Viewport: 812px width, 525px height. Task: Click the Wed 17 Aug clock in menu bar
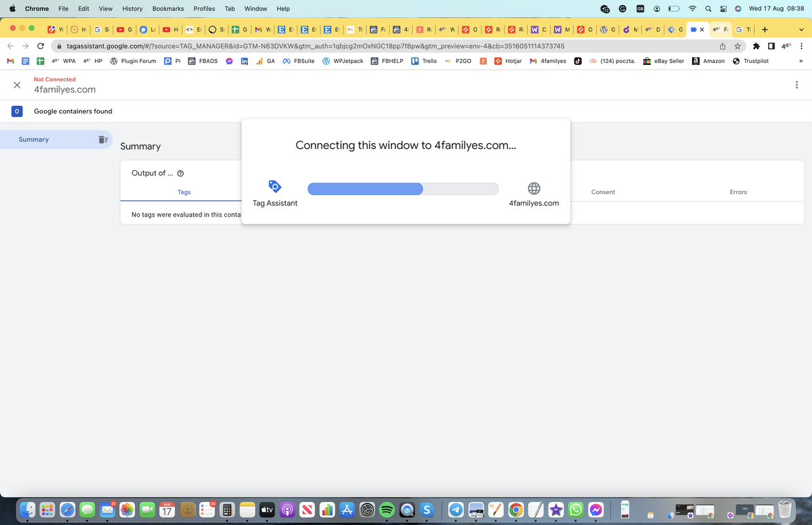click(x=777, y=9)
